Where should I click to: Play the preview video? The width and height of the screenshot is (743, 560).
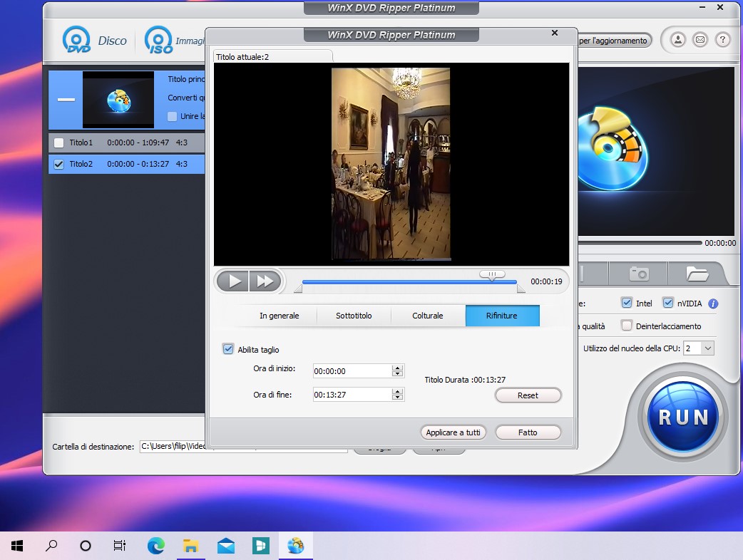tap(233, 281)
